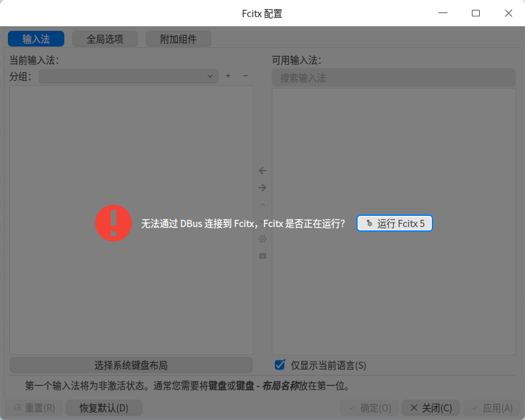Open the 分组 dropdown
Screen dimensions: 525x420
pos(129,76)
